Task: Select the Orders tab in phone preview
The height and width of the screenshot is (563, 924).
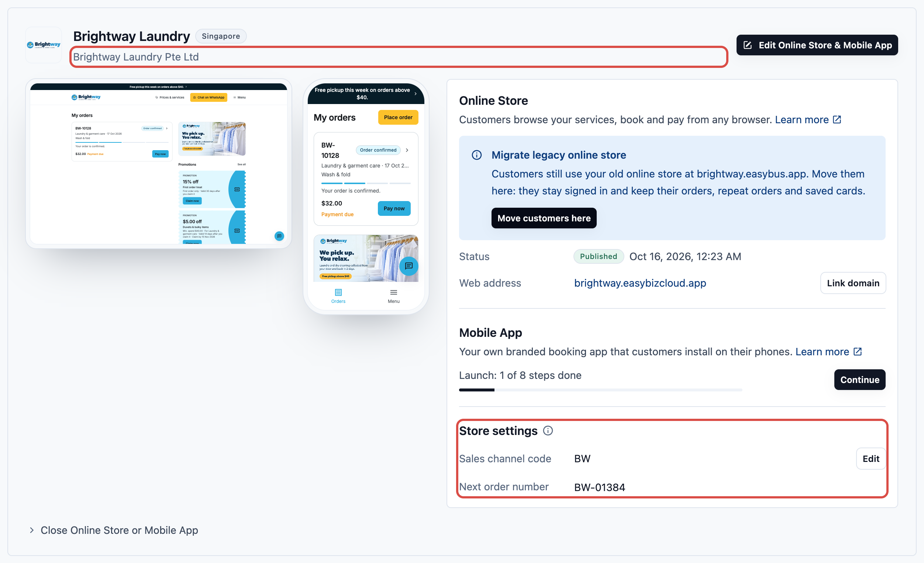Action: pyautogui.click(x=338, y=296)
